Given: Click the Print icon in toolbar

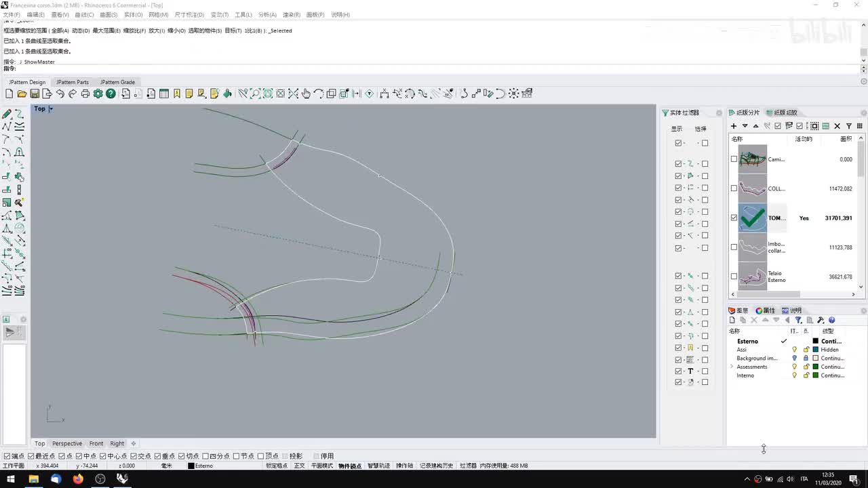Looking at the screenshot, I should point(85,94).
